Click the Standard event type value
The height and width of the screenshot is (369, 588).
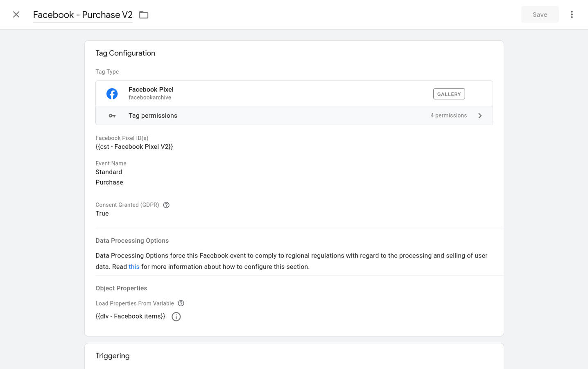[109, 172]
